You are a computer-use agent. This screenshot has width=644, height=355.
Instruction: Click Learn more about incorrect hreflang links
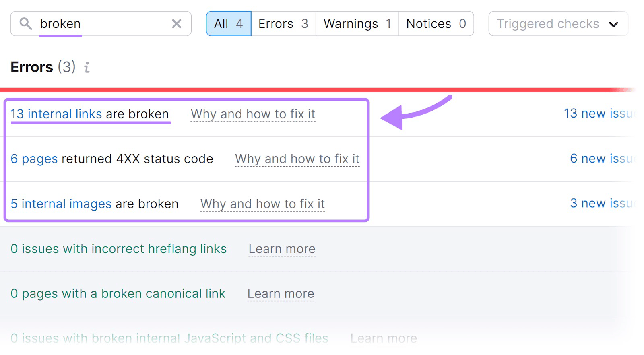tap(282, 249)
